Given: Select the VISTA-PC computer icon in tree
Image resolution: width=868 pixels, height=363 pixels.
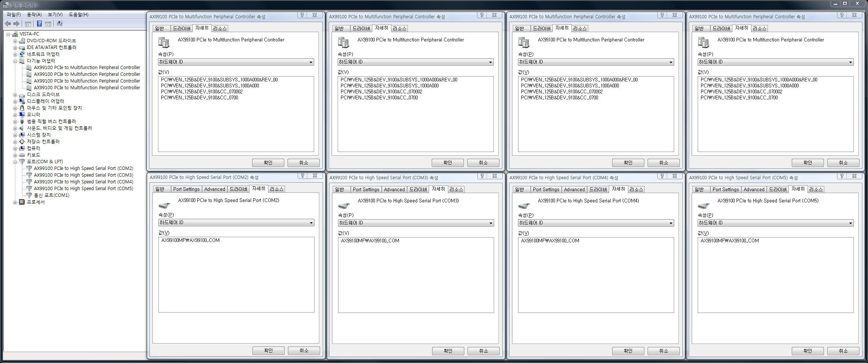Looking at the screenshot, I should 15,34.
